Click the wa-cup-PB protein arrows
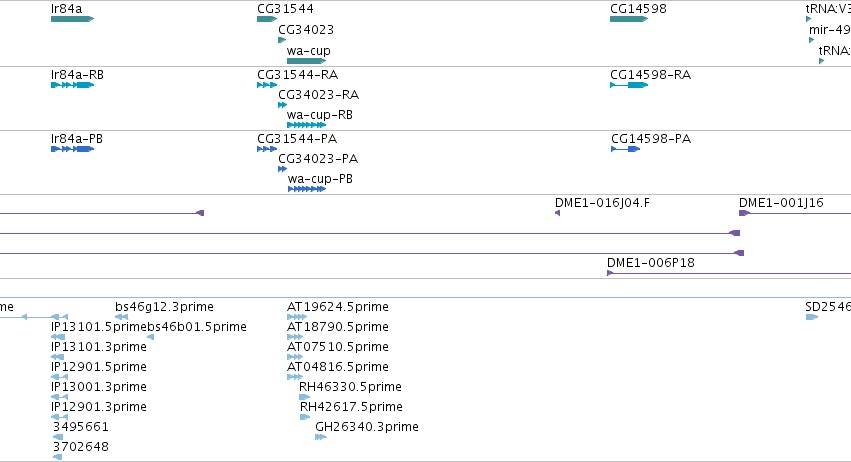The height and width of the screenshot is (462, 851). pos(307,189)
